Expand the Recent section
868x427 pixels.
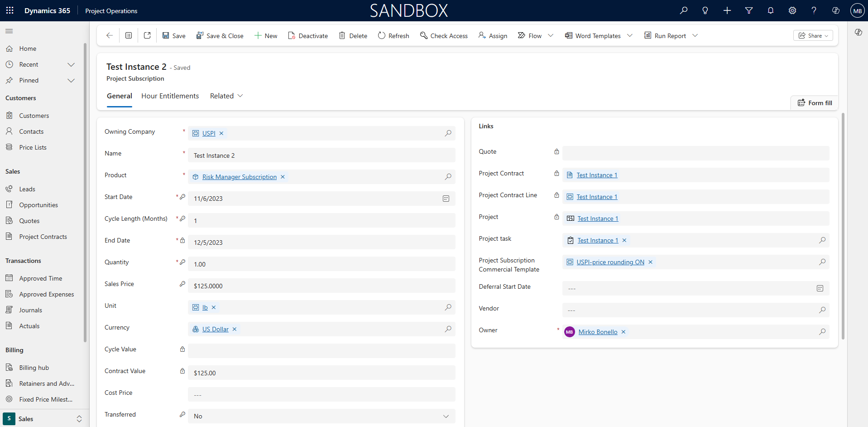tap(71, 65)
